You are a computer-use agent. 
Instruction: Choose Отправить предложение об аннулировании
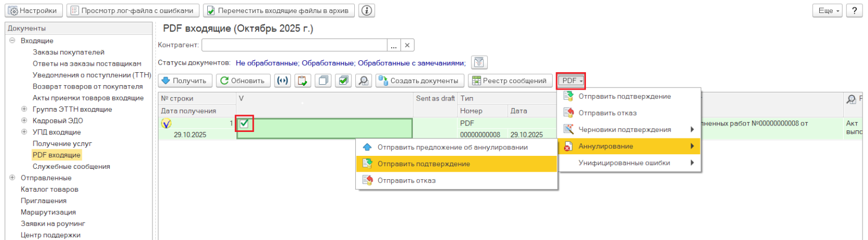452,147
